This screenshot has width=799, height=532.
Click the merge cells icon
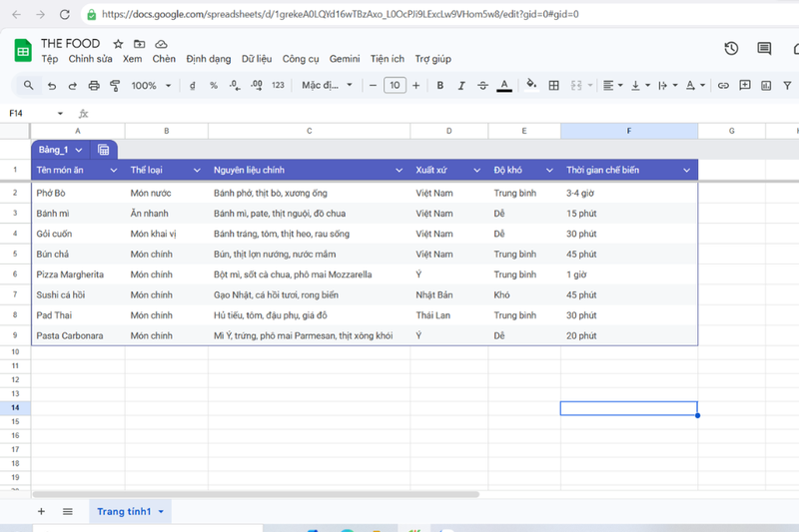pos(576,86)
